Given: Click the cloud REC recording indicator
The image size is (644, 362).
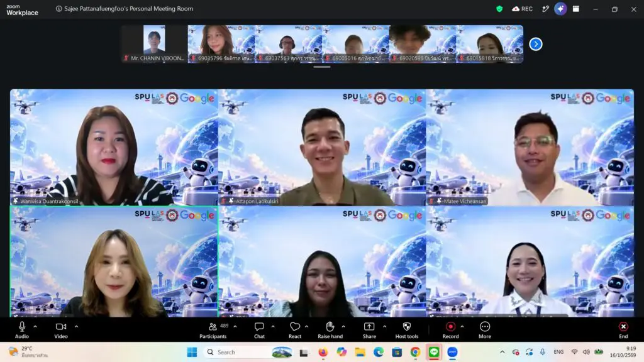Looking at the screenshot, I should (x=522, y=9).
